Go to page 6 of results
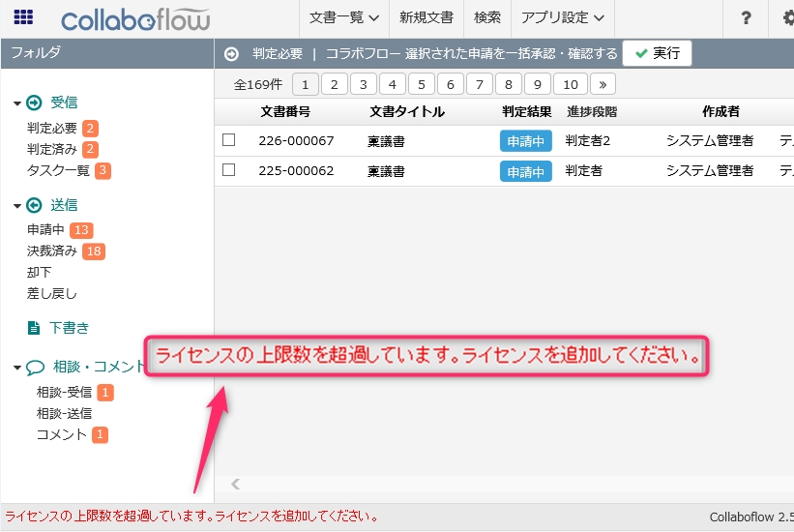The width and height of the screenshot is (794, 532). pyautogui.click(x=450, y=84)
